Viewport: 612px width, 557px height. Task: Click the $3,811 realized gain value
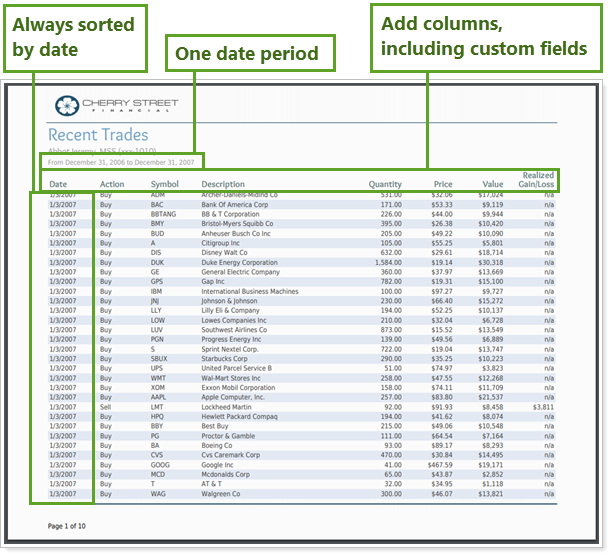point(542,407)
